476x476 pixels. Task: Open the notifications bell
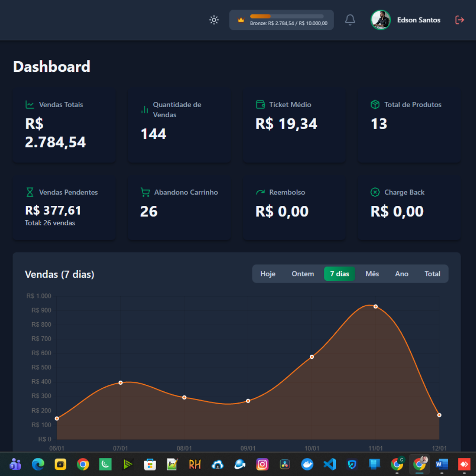pyautogui.click(x=350, y=20)
